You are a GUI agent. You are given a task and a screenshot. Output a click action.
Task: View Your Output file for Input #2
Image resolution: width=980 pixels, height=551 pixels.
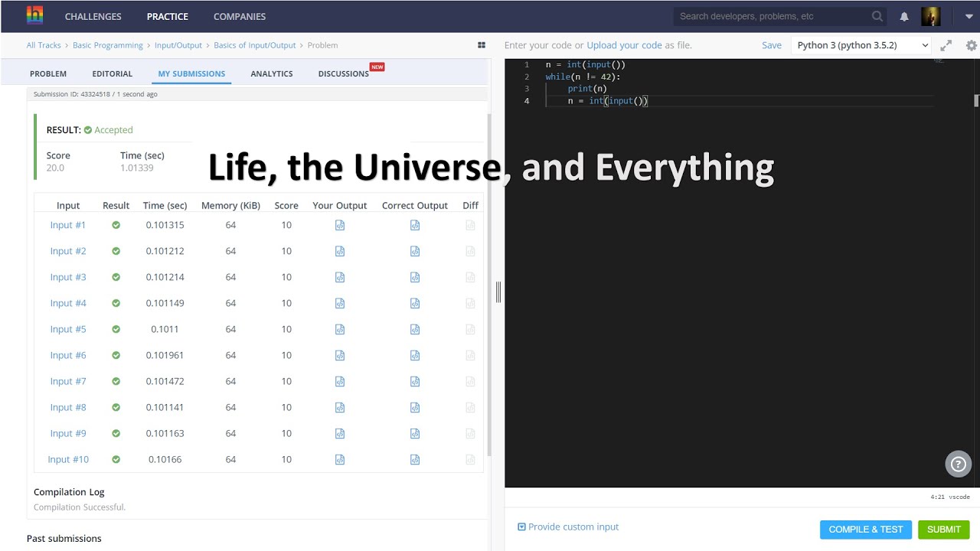[340, 251]
